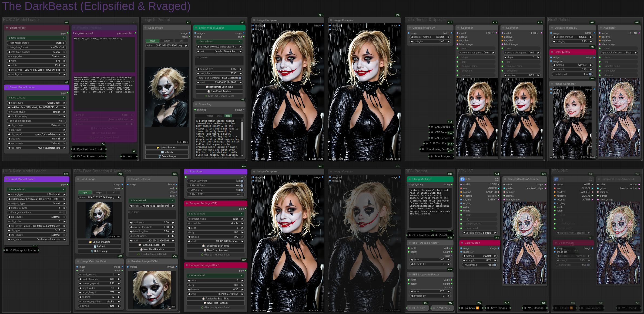Click the confidence 0.50 slider in Smart Detection

(x=152, y=223)
